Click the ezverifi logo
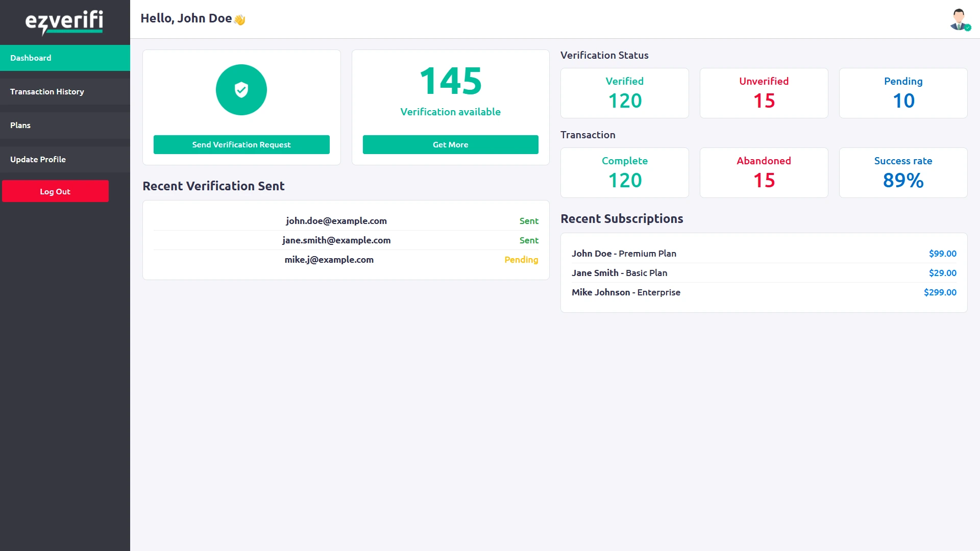980x551 pixels. [x=64, y=22]
